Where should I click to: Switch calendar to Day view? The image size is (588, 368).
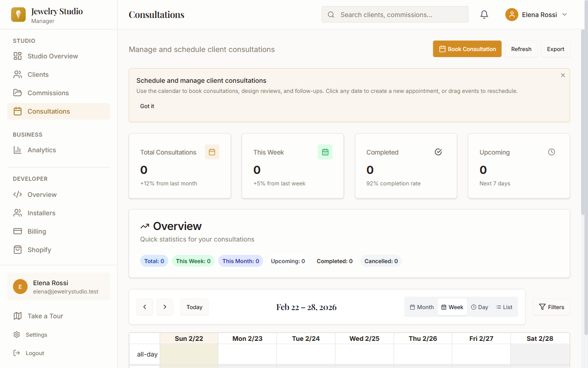coord(479,307)
